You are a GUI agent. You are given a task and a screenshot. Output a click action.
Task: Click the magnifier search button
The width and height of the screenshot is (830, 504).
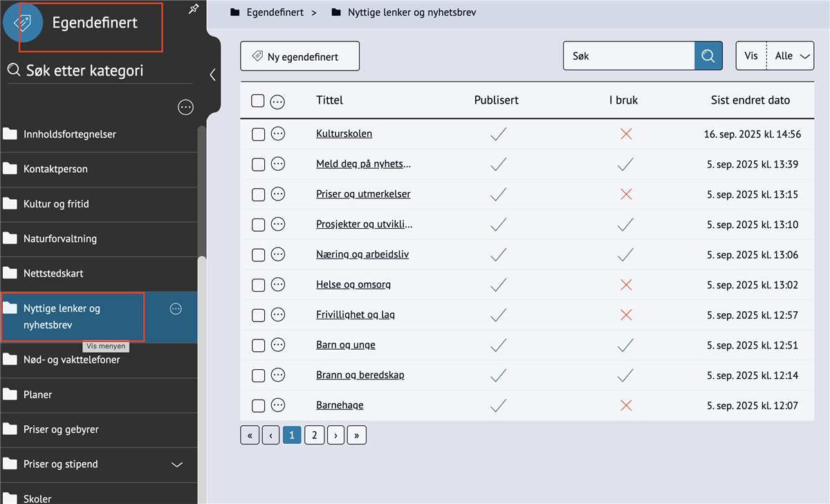tap(708, 56)
